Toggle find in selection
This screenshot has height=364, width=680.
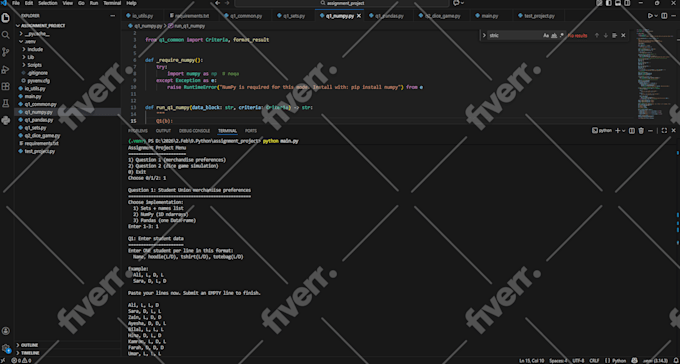[615, 36]
